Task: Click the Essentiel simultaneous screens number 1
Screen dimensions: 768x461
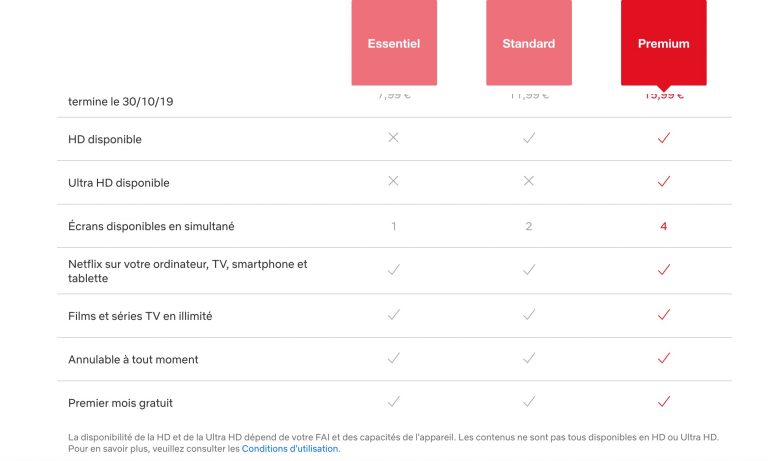Action: [x=393, y=226]
